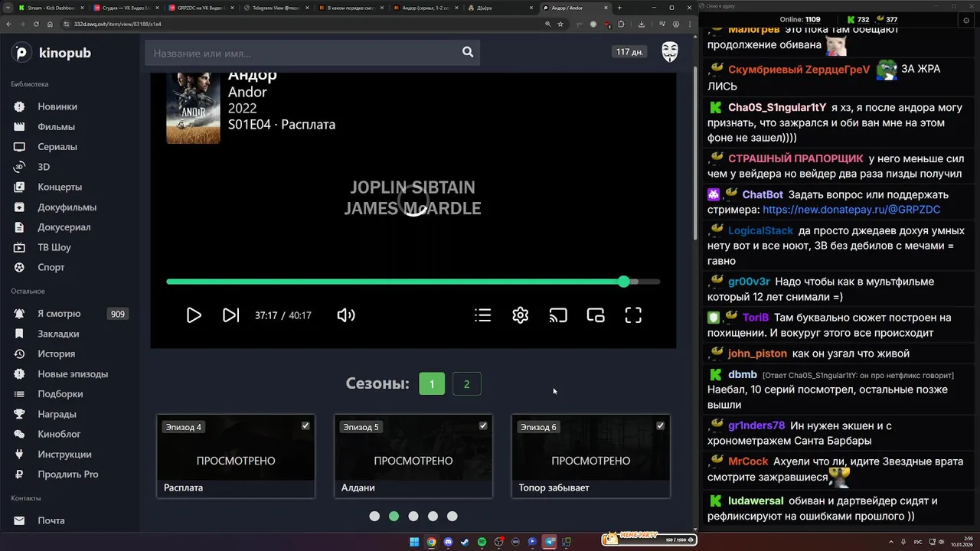The width and height of the screenshot is (980, 551).
Task: Open Сериалы section
Action: click(57, 146)
